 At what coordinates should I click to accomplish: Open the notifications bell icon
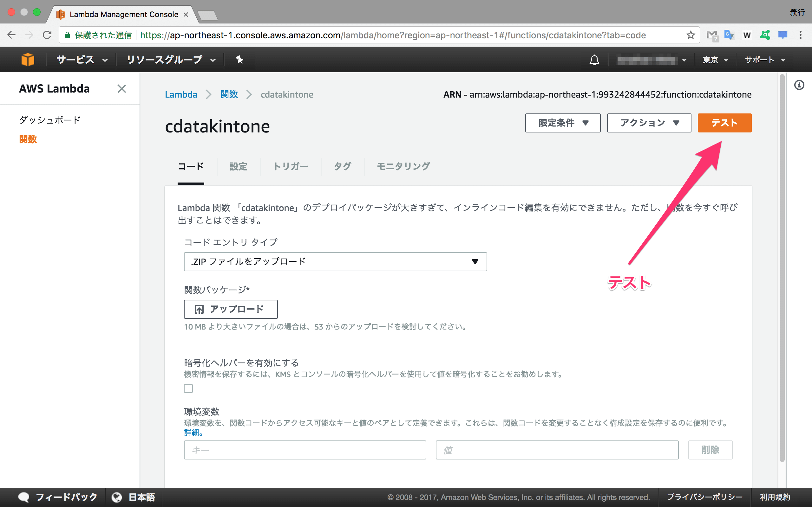(594, 60)
